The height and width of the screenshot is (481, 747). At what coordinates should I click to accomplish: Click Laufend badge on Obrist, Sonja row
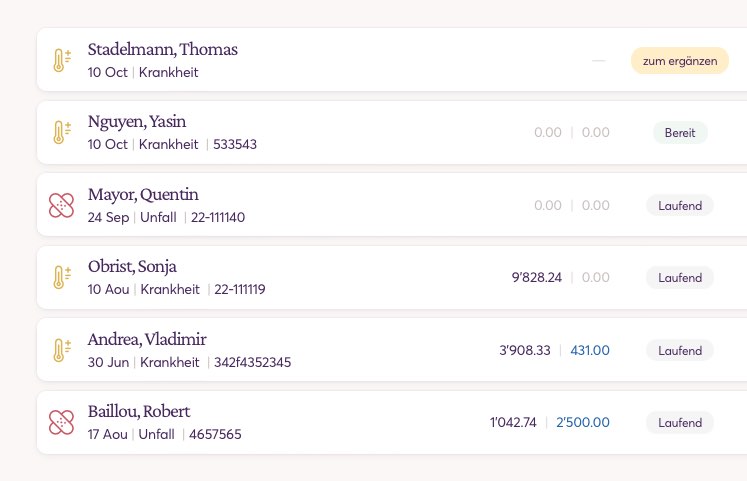pos(680,278)
